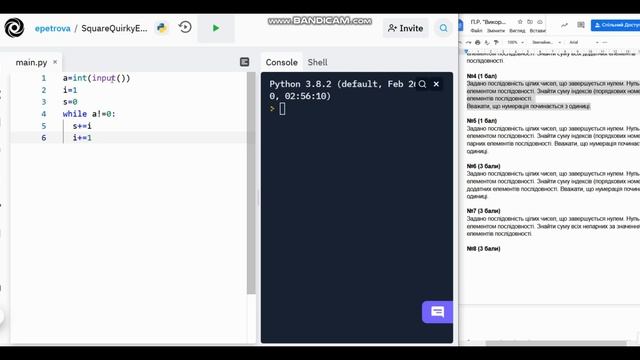Click the №7 (3 бали) heading in document
Viewport: 640px width, 360px height.
(483, 211)
